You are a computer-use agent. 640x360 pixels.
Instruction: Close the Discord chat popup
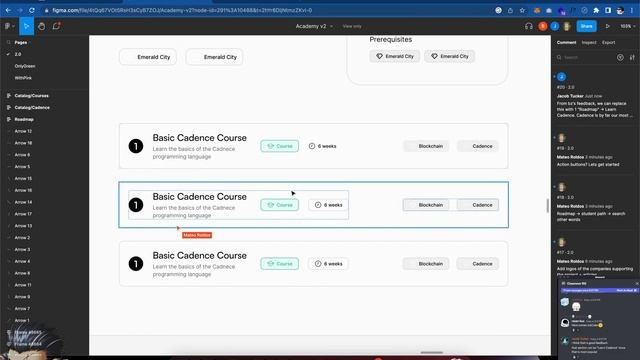pyautogui.click(x=637, y=283)
